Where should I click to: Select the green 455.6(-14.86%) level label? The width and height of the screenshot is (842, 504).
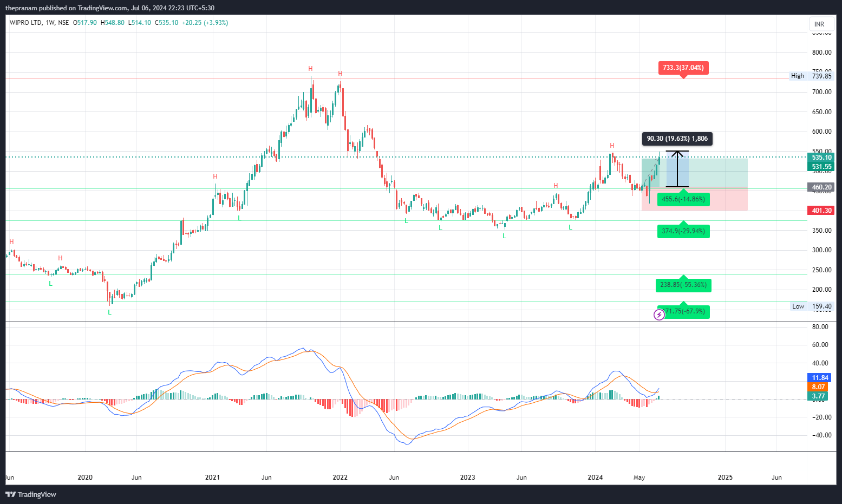click(x=683, y=199)
